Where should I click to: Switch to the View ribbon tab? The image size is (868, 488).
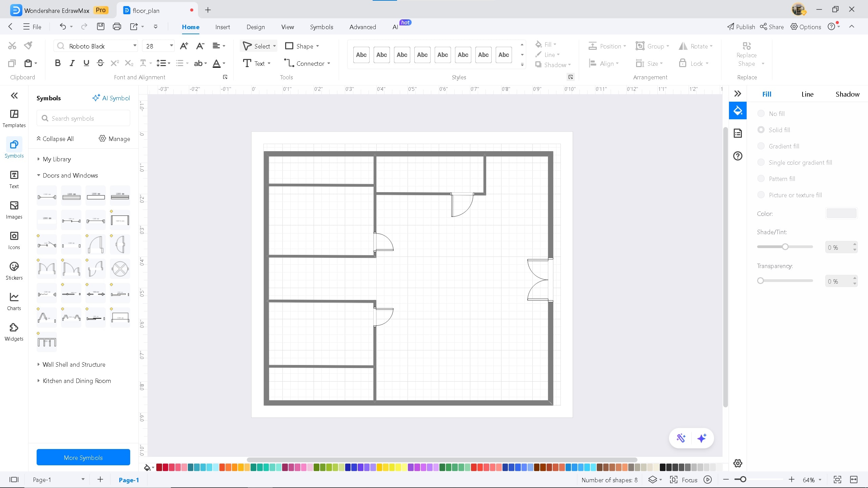pos(288,27)
